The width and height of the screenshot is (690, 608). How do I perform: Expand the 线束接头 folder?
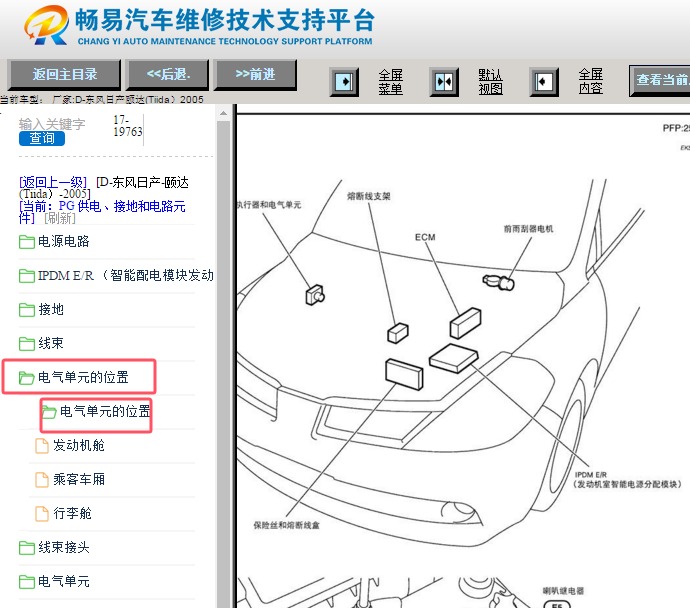(x=63, y=547)
